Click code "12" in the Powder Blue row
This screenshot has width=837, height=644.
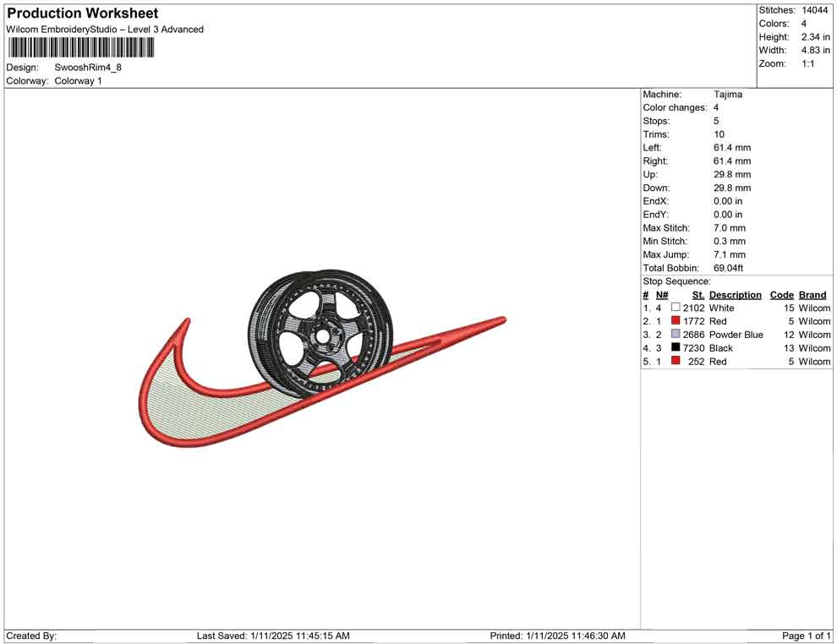(x=789, y=335)
